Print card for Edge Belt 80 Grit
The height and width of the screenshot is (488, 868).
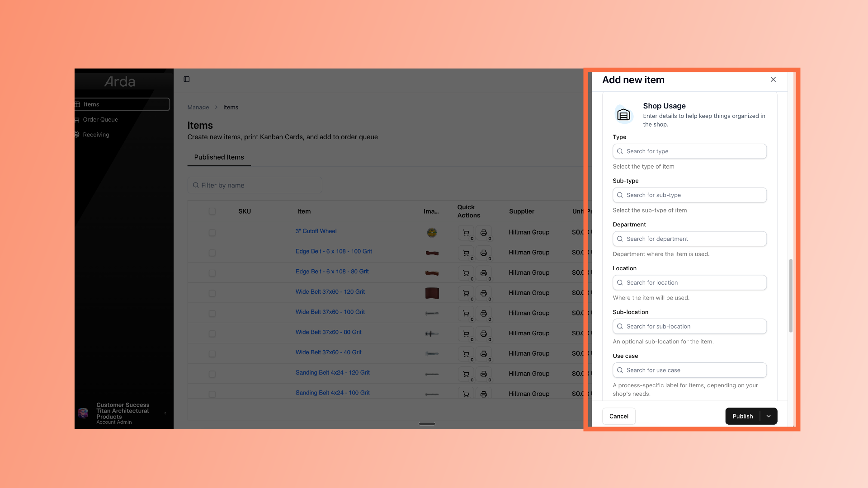click(x=484, y=273)
